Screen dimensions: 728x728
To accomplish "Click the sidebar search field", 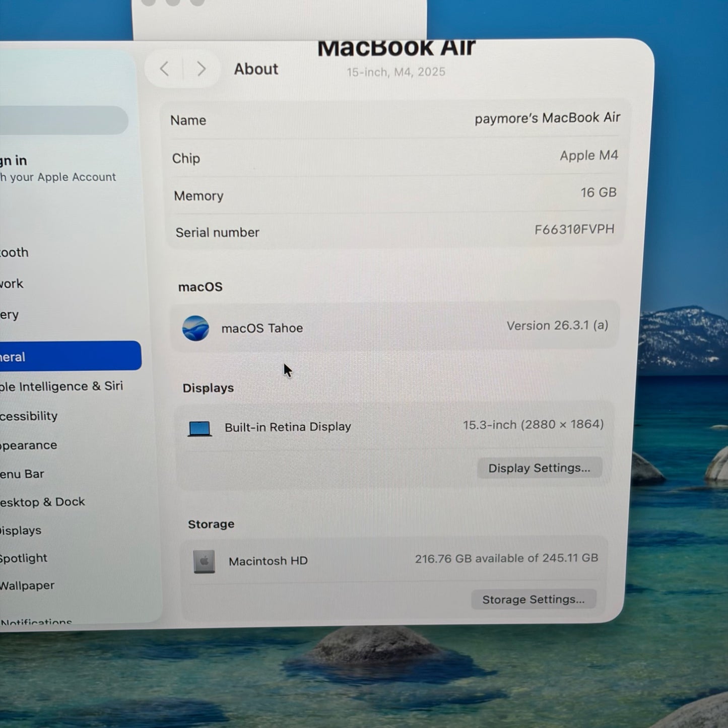I will click(x=64, y=120).
